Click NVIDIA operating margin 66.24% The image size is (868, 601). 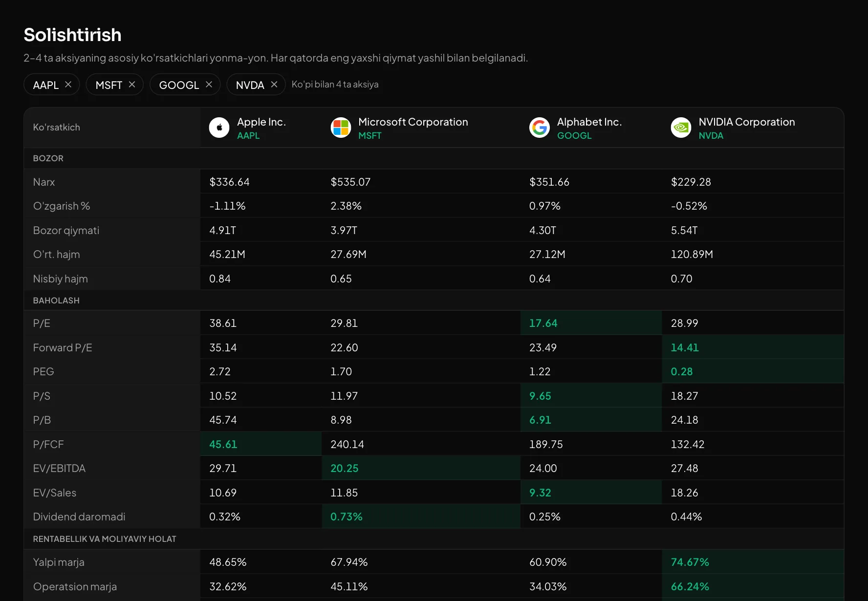click(690, 586)
